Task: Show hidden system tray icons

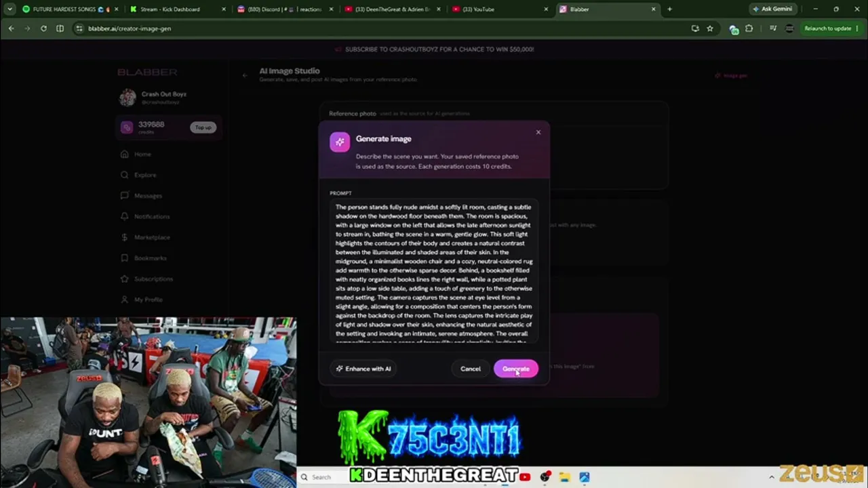Action: click(x=771, y=477)
